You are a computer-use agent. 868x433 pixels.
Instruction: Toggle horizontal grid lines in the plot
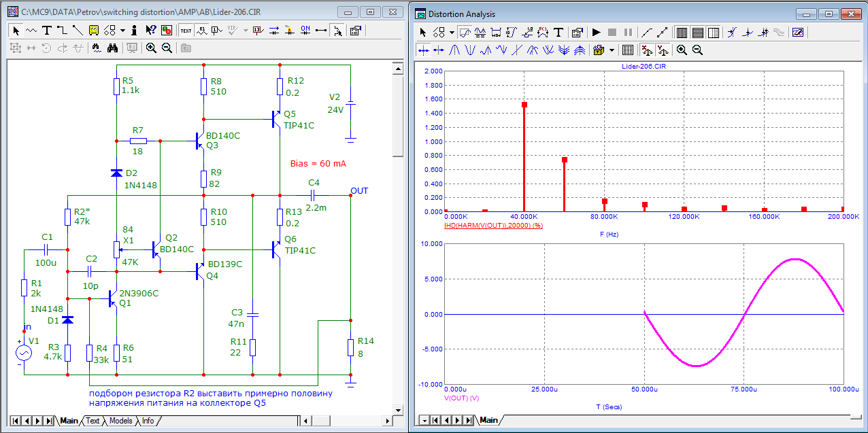pyautogui.click(x=697, y=32)
